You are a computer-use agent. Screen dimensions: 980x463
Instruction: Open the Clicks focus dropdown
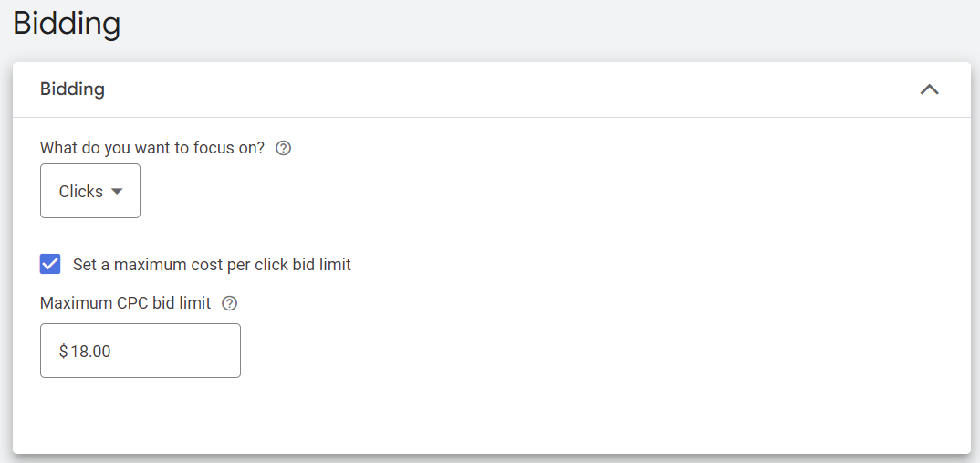click(x=90, y=191)
